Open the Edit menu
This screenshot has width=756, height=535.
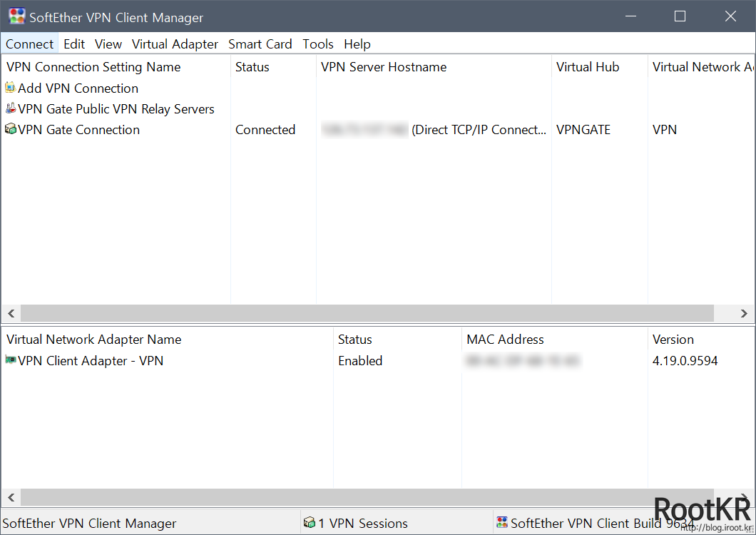click(73, 44)
